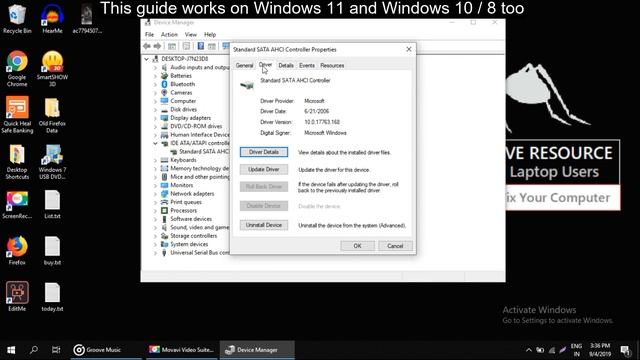640x360 pixels.
Task: Open SmartSHOW 3D desktop shortcut
Action: coord(52,69)
